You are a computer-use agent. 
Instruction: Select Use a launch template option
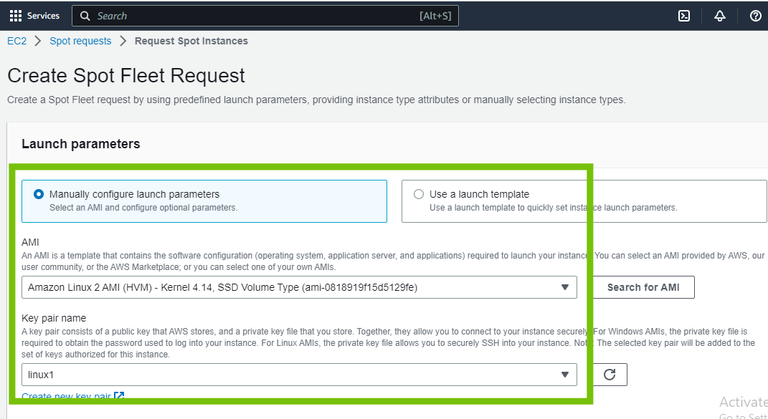point(418,194)
